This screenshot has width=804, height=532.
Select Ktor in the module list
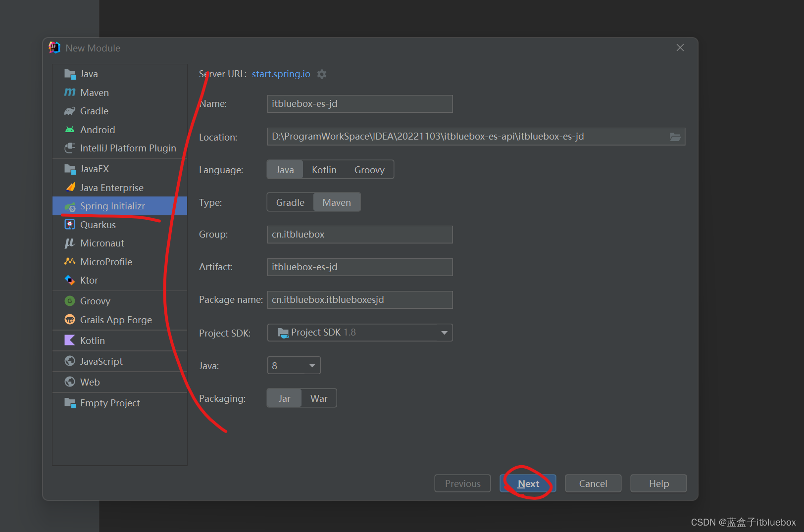click(120, 280)
